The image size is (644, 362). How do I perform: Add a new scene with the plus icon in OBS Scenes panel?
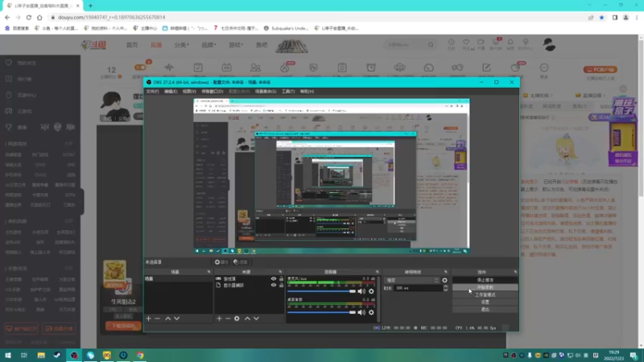click(x=149, y=319)
